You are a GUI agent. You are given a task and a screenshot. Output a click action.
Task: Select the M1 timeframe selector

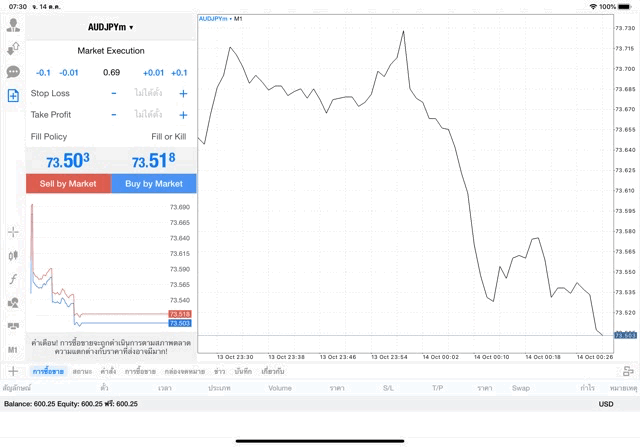pyautogui.click(x=13, y=350)
